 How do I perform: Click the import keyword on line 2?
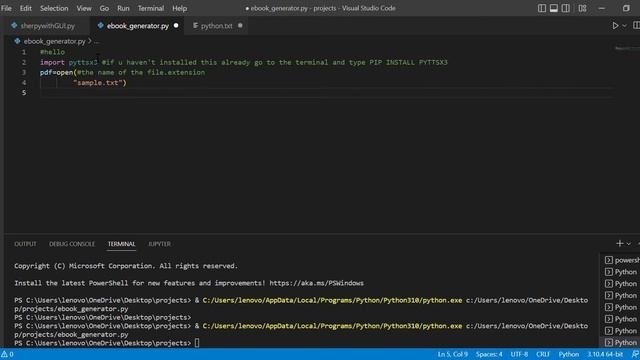pyautogui.click(x=52, y=62)
